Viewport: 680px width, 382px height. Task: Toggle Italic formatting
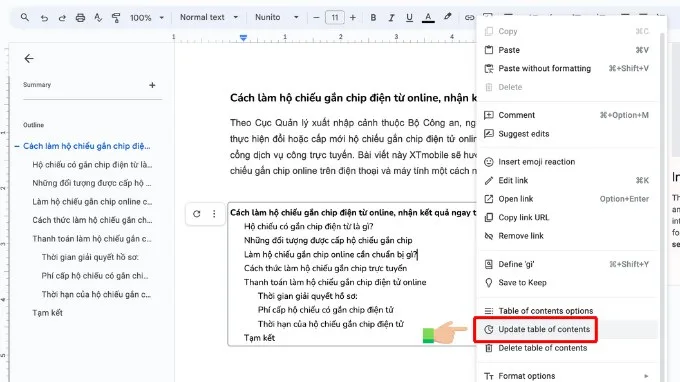[391, 17]
